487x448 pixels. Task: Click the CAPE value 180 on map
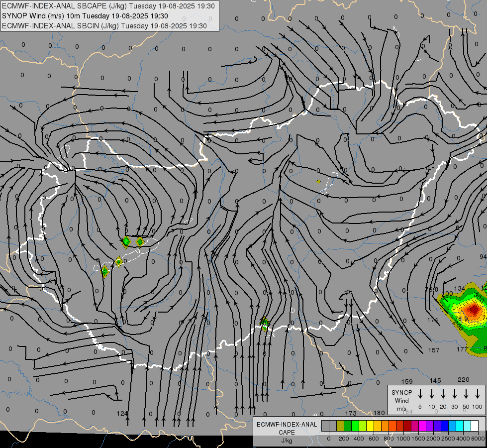(379, 413)
